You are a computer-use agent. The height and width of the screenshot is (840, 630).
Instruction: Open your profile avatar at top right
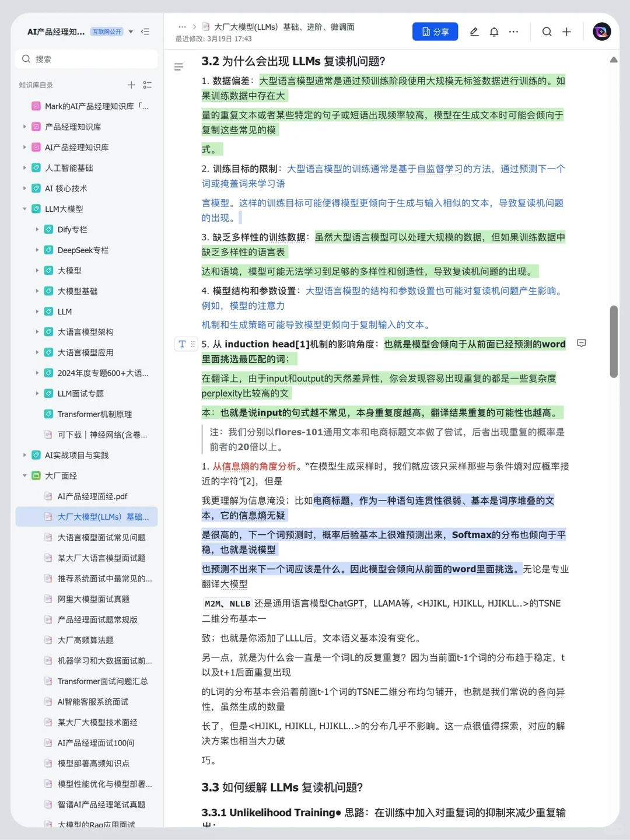coord(601,32)
